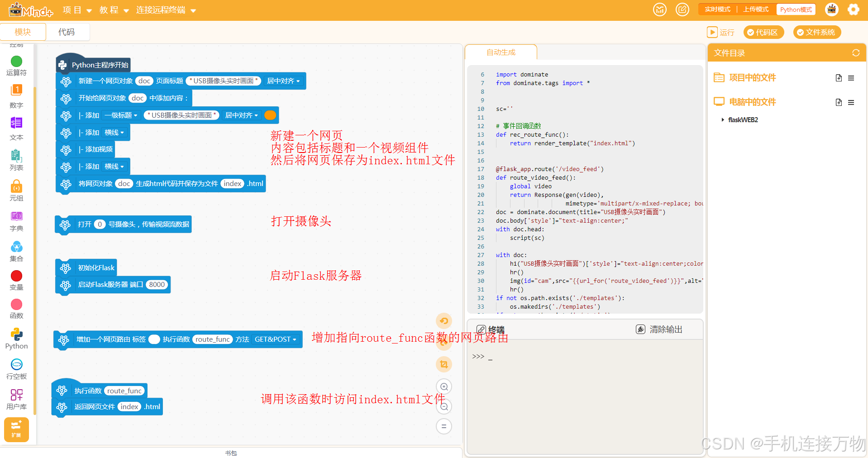Add new file under 电脑中的文件
The width and height of the screenshot is (868, 458).
click(839, 102)
